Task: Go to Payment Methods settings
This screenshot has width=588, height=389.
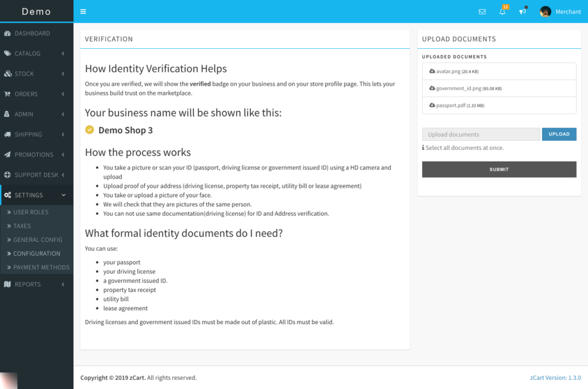Action: click(x=41, y=267)
